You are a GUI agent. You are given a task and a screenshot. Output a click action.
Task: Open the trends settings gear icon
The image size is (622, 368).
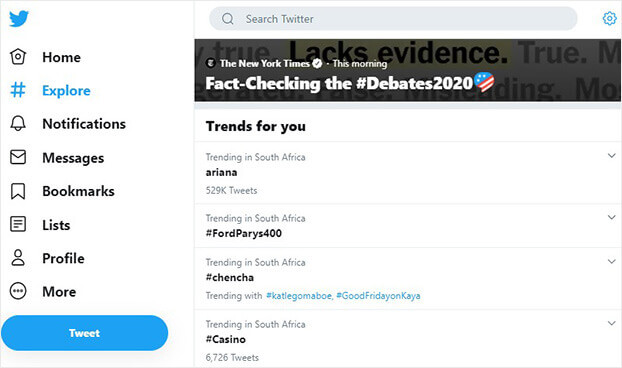609,18
